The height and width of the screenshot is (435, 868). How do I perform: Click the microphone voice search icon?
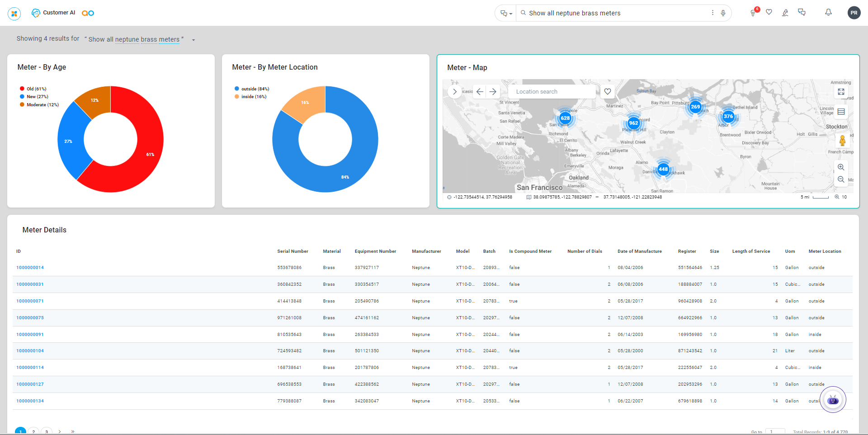coord(723,13)
